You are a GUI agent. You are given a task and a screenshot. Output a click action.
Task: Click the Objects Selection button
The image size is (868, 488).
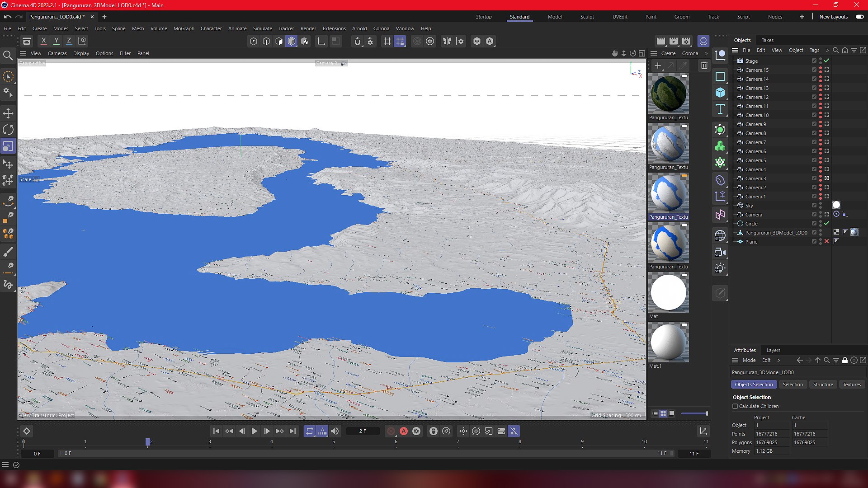point(754,385)
